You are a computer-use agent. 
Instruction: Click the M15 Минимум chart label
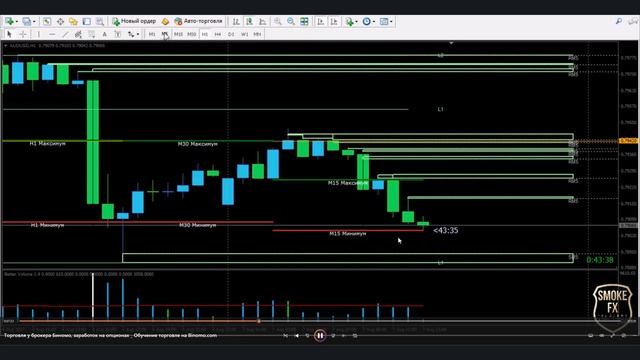[x=348, y=233]
